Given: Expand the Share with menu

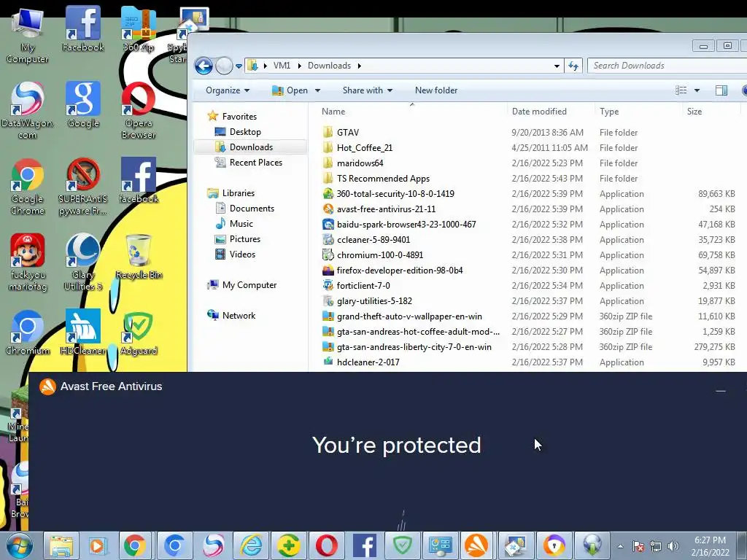Looking at the screenshot, I should coord(368,90).
